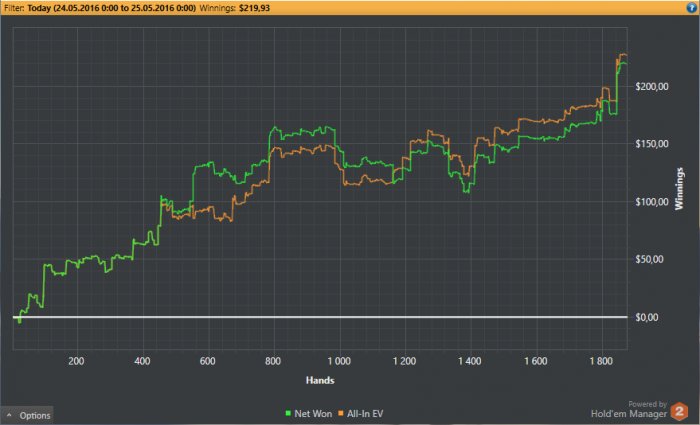Click the 600 hands axis tick
This screenshot has width=700, height=425.
tap(208, 361)
